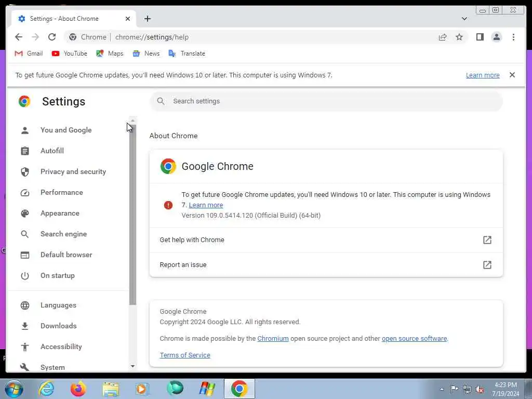
Task: Open the Translate bookmark
Action: coord(187,54)
